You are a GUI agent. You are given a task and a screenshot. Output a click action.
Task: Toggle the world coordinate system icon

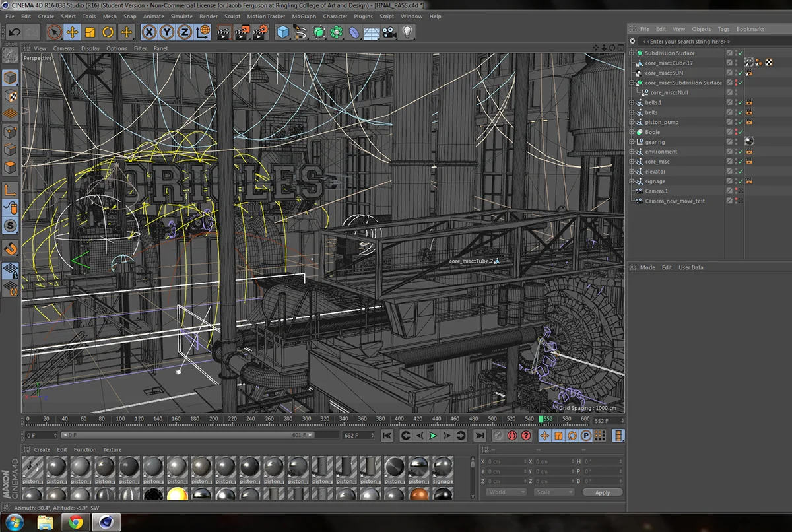click(203, 32)
